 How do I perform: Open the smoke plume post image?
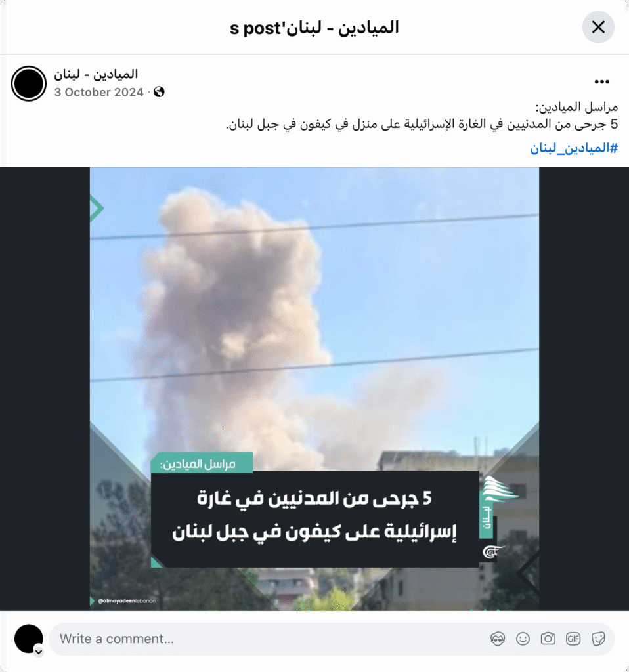tap(314, 388)
